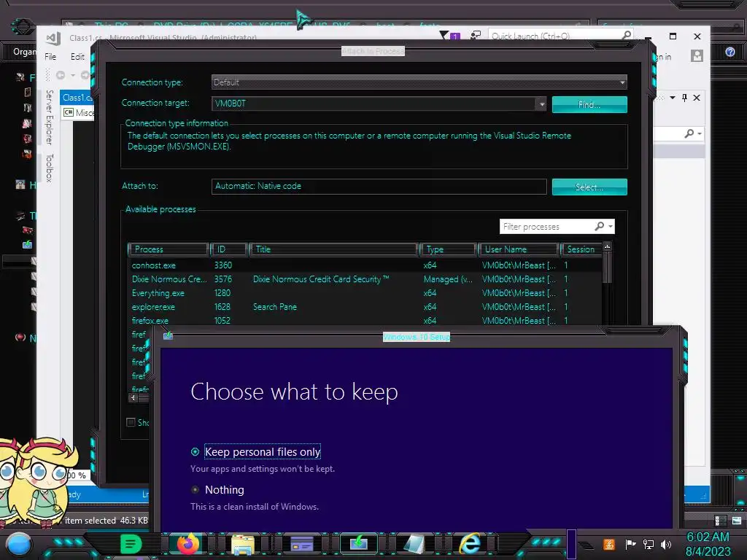Click the process list scroll-left arrow
The height and width of the screenshot is (560, 747).
pos(133,397)
